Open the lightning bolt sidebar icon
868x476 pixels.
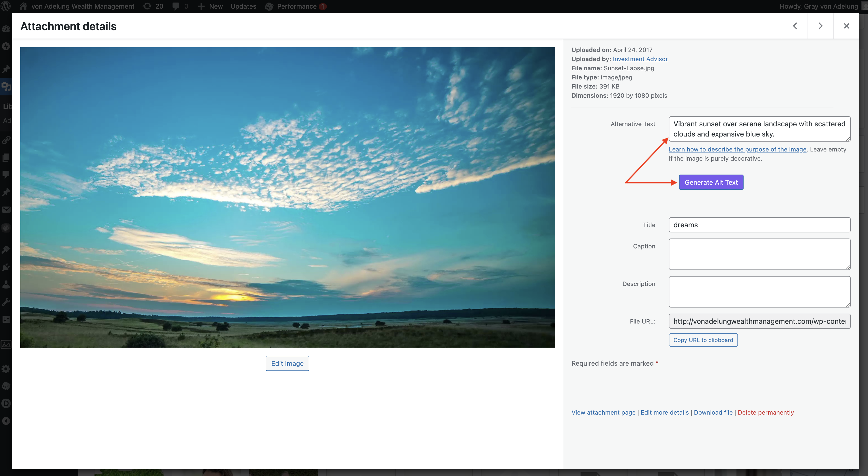click(x=6, y=46)
